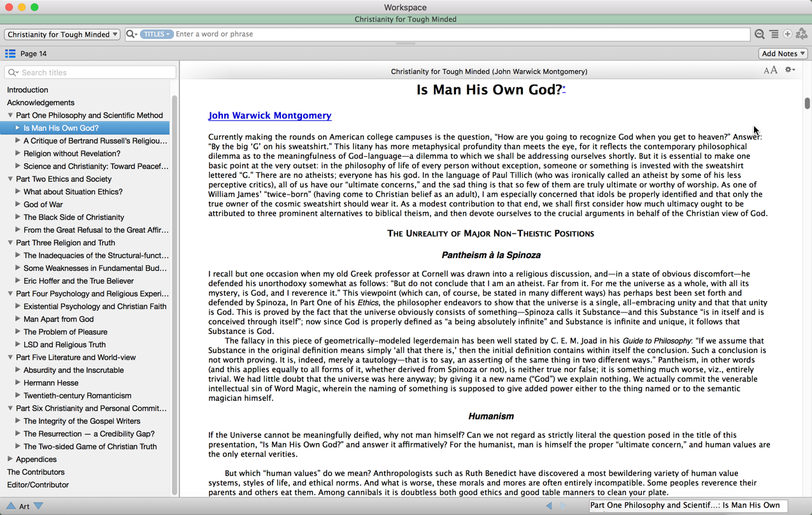Go forward with the right history arrow
The image size is (812, 515).
563,506
